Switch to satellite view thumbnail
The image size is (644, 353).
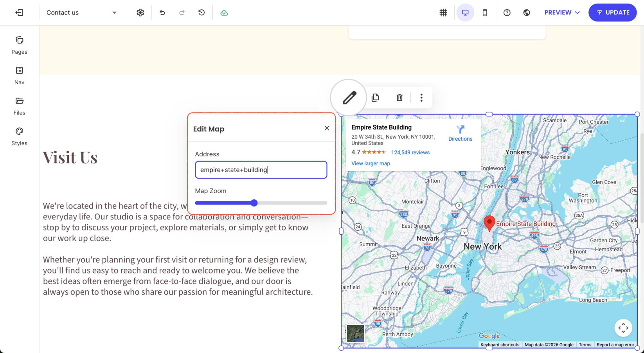tap(355, 333)
